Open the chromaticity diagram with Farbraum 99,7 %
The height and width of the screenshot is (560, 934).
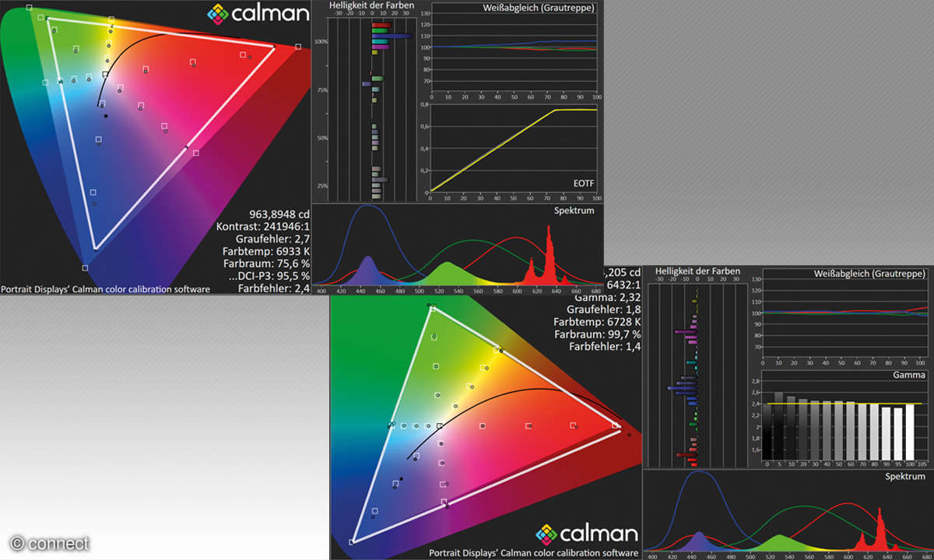[x=486, y=428]
